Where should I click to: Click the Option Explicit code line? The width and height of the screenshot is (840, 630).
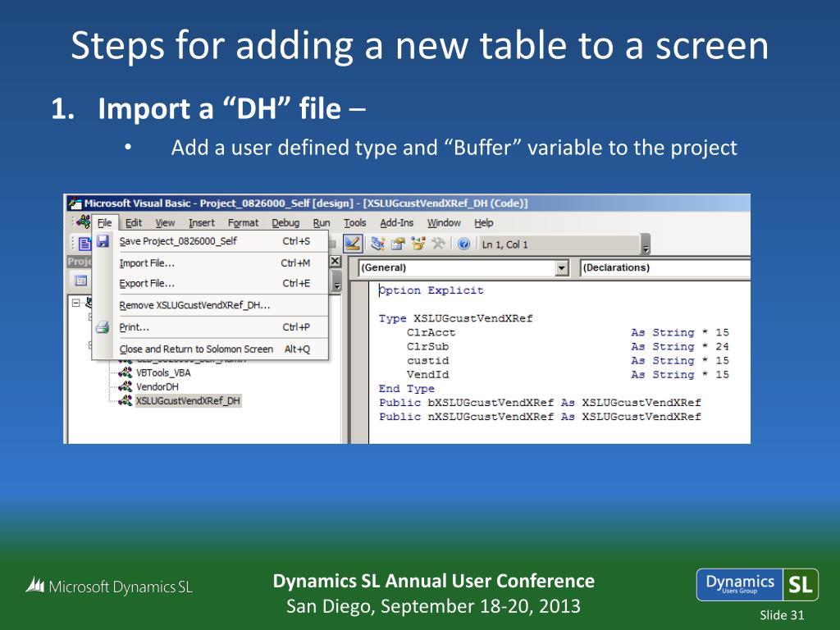[431, 290]
